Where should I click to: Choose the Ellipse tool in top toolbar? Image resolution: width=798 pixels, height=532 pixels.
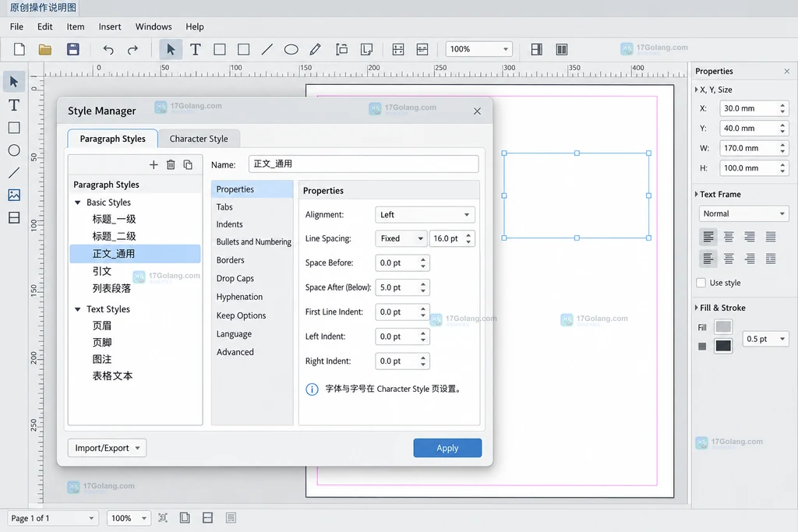click(x=291, y=49)
